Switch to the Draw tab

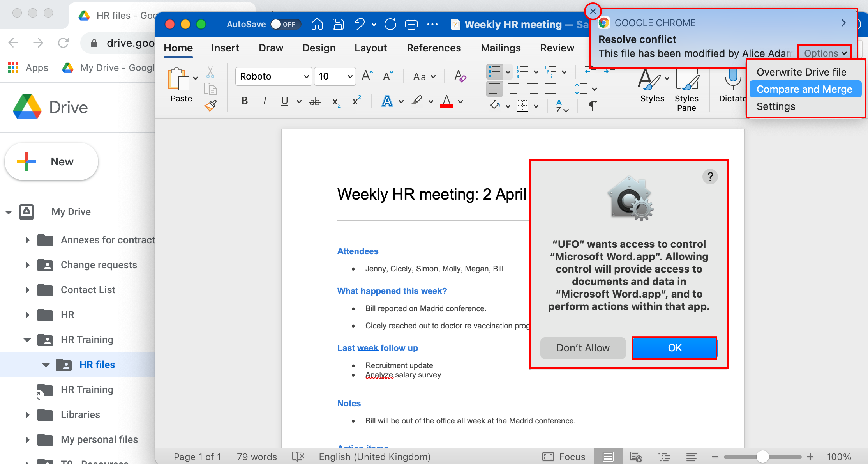point(271,48)
